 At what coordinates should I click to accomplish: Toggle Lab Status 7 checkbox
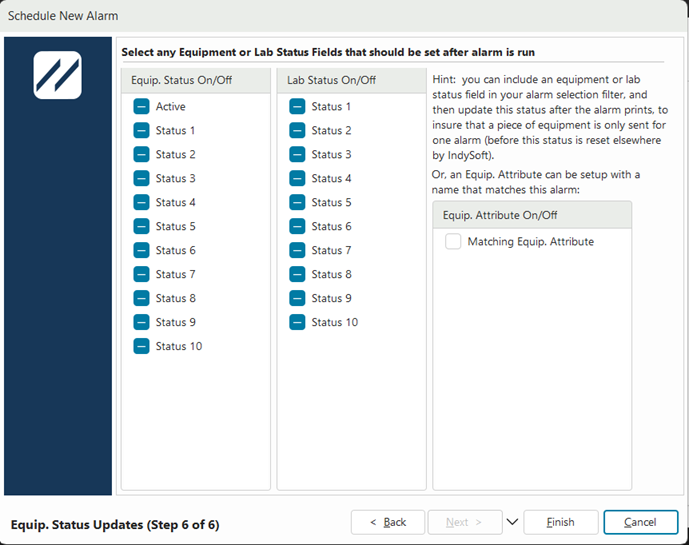(x=297, y=250)
